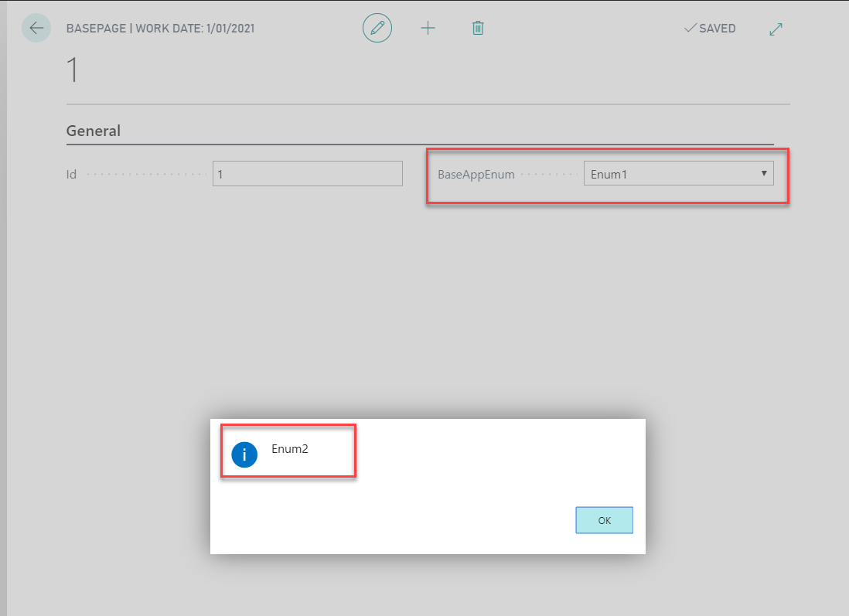This screenshot has width=849, height=616.
Task: Click the BASEPAGE title in the header
Action: (x=96, y=28)
